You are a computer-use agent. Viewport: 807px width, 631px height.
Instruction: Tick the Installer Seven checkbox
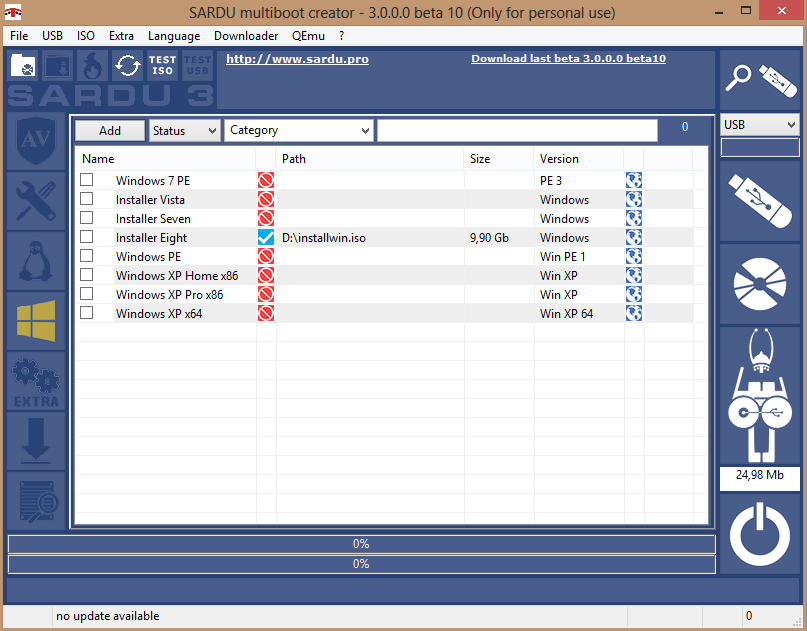pos(86,218)
